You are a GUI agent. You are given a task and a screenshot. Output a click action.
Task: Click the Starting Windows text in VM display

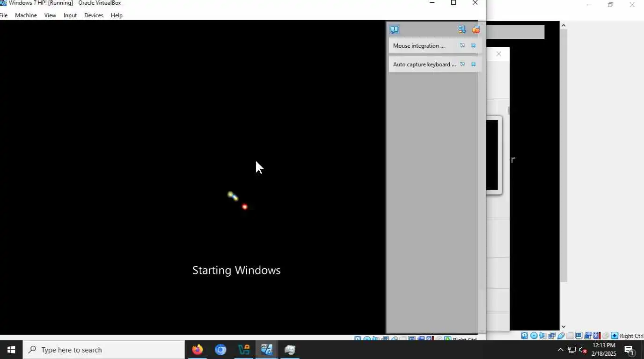(236, 270)
